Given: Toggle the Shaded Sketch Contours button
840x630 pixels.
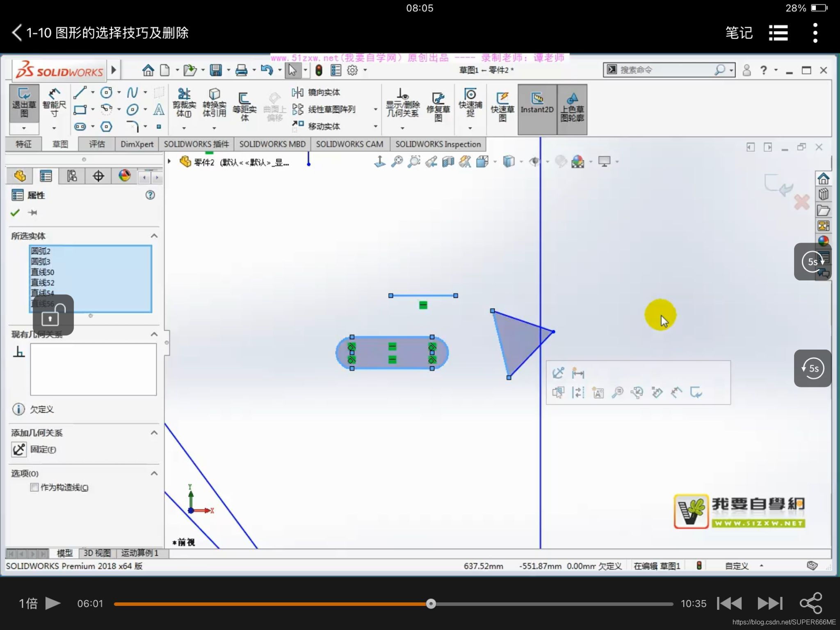Looking at the screenshot, I should (x=572, y=106).
